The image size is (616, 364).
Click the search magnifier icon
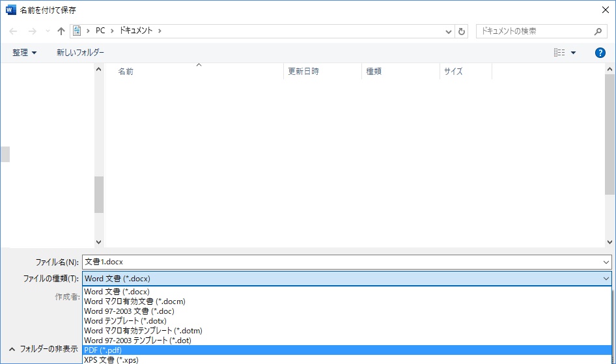click(598, 31)
